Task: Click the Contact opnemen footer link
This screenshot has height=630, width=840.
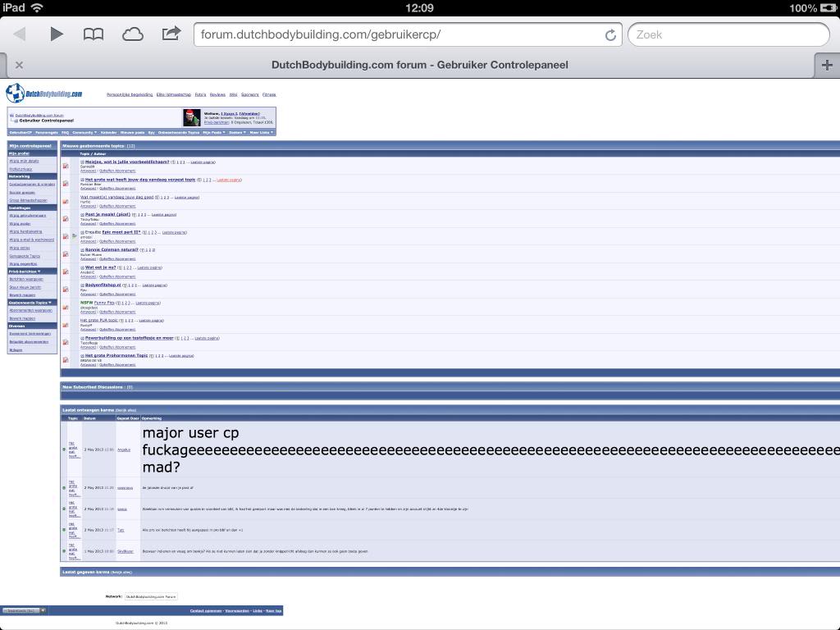Action: point(206,610)
